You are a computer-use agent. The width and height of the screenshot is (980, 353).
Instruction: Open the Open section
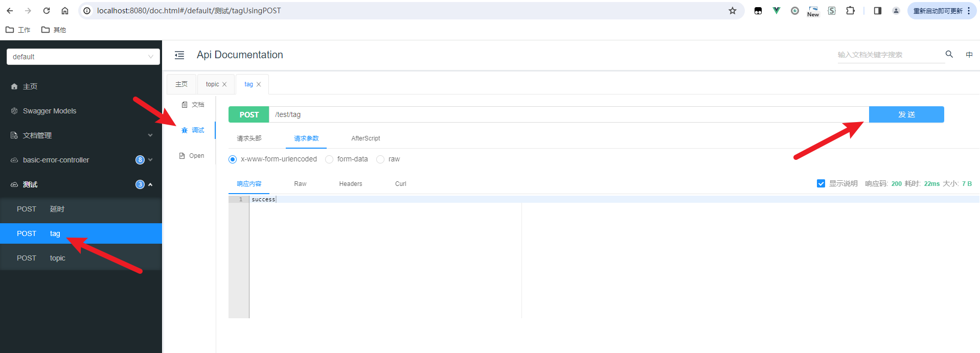[x=193, y=156]
